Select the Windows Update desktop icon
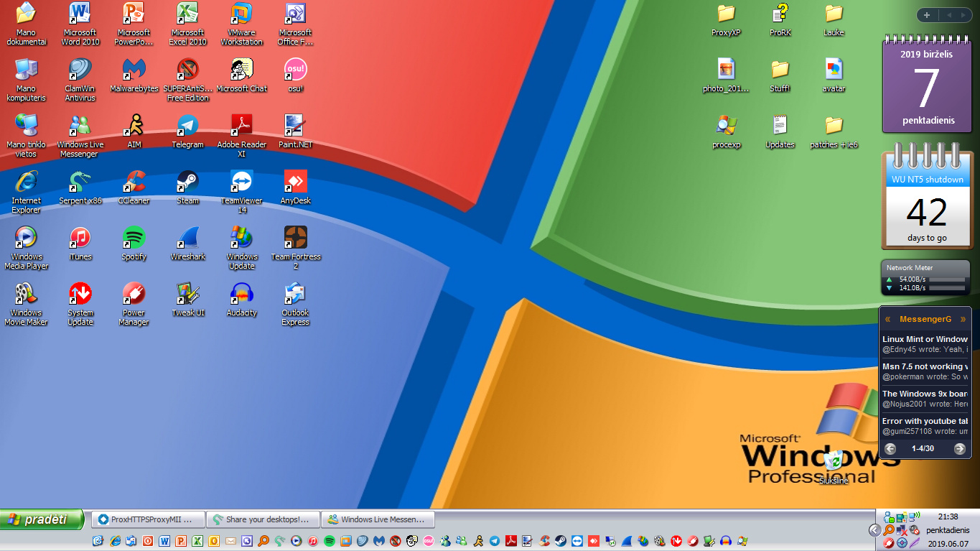Viewport: 980px width, 551px height. (x=242, y=249)
